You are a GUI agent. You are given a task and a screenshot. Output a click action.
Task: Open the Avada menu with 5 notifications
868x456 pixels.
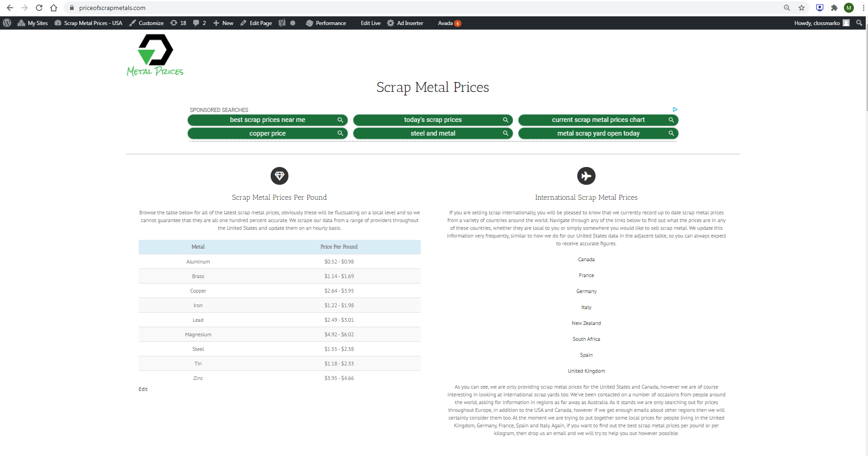pos(449,23)
